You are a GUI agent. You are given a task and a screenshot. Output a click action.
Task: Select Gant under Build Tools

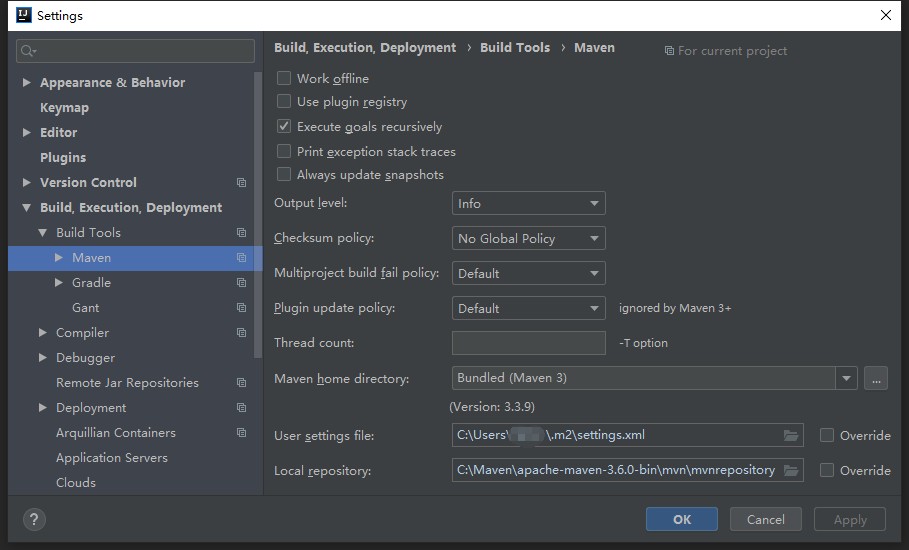pyautogui.click(x=85, y=308)
